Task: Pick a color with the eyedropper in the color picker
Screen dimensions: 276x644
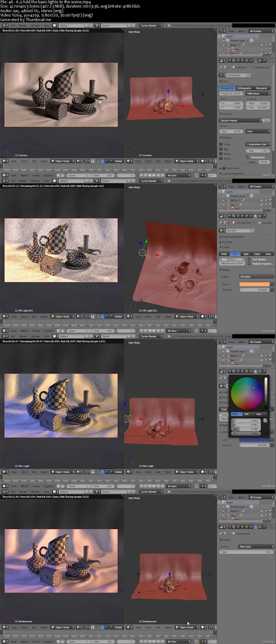Action: [x=266, y=420]
